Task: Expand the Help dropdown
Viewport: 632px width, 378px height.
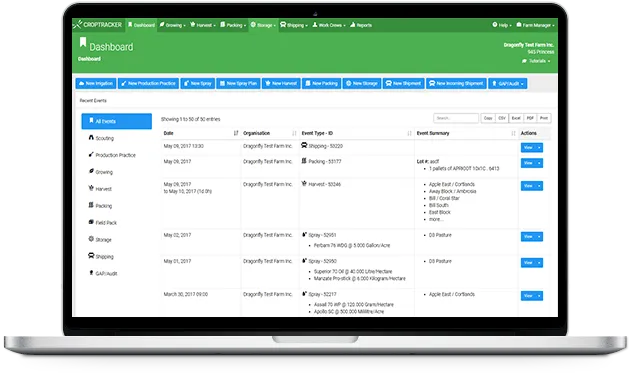Action: pos(502,25)
